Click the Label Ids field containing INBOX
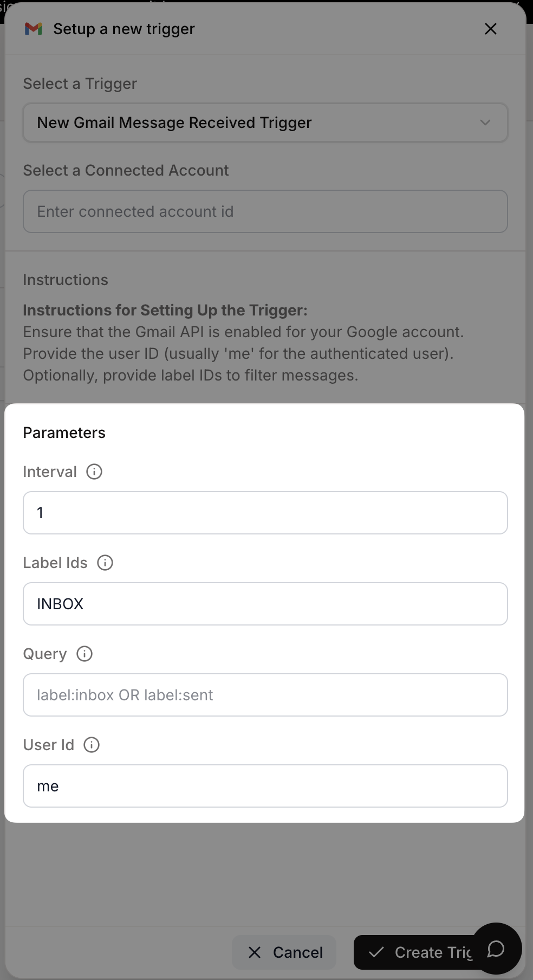The image size is (533, 980). pyautogui.click(x=265, y=604)
